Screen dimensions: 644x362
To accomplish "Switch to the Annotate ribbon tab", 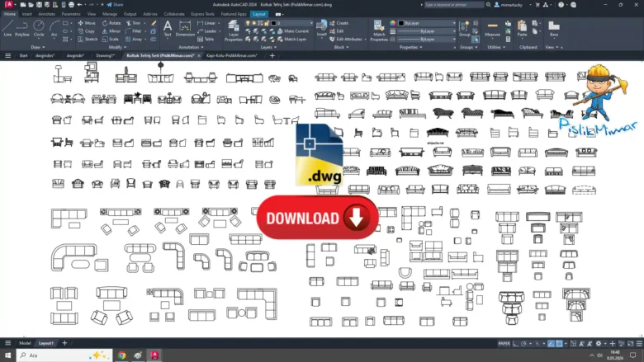I will (47, 14).
